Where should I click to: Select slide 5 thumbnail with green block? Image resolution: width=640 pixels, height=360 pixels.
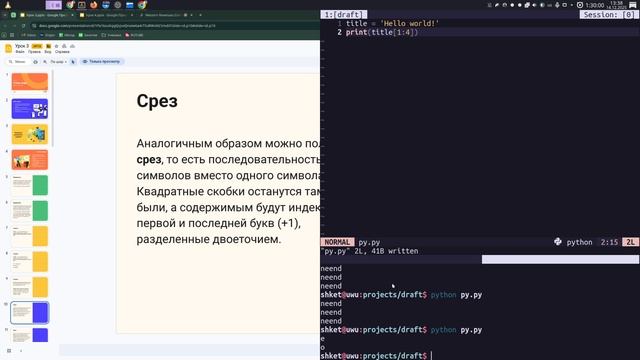(x=30, y=185)
